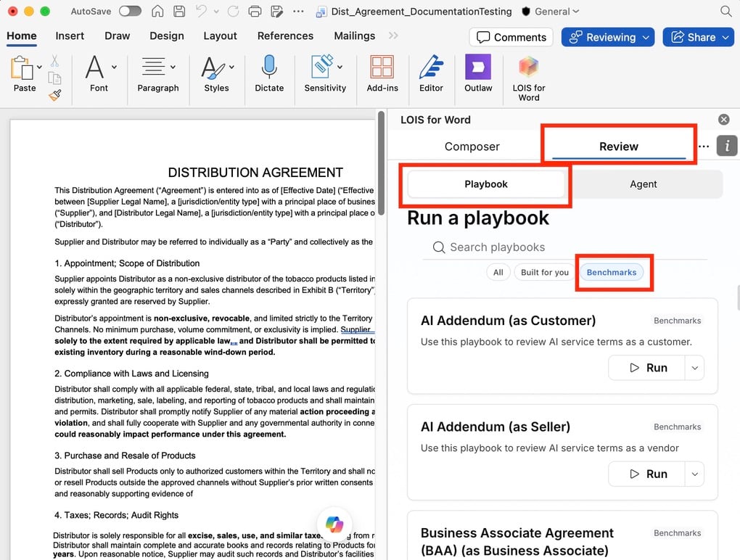
Task: Open the Styles gallery
Action: (217, 73)
